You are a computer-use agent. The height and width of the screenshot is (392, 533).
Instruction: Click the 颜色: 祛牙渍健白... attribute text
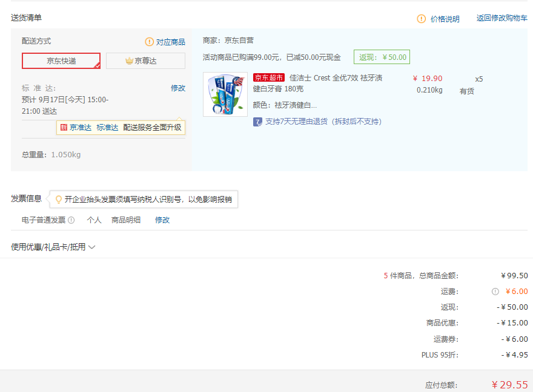tap(285, 105)
